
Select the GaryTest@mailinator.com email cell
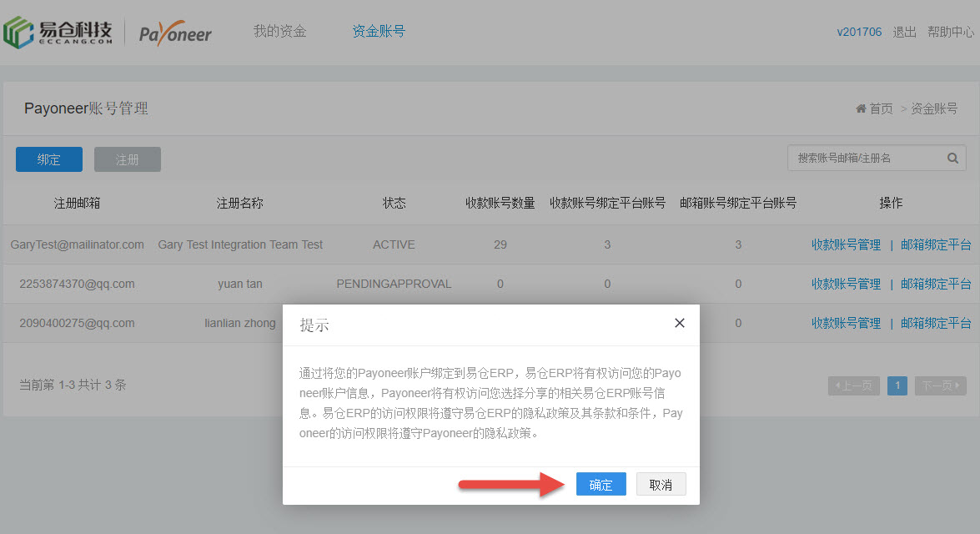point(77,244)
